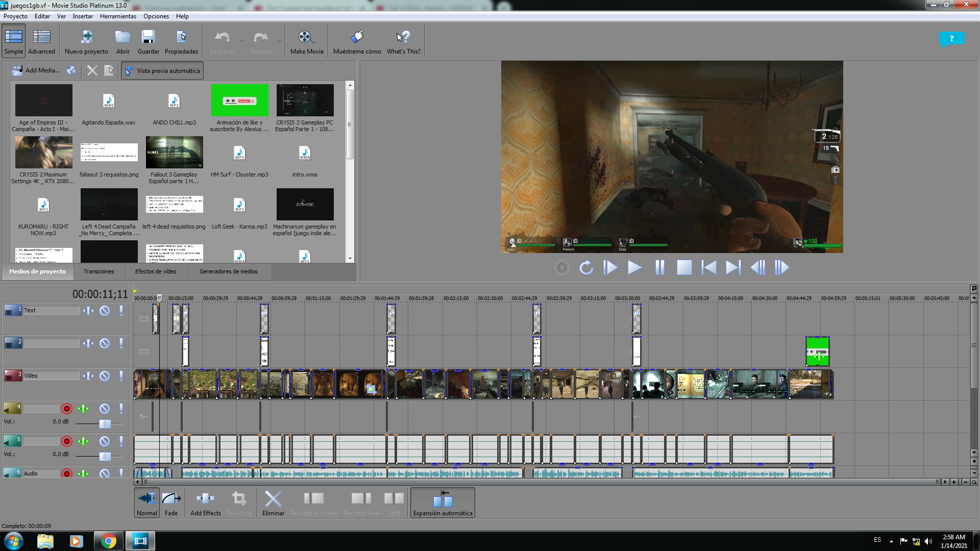
Task: Mute audio track 5
Action: click(x=105, y=441)
